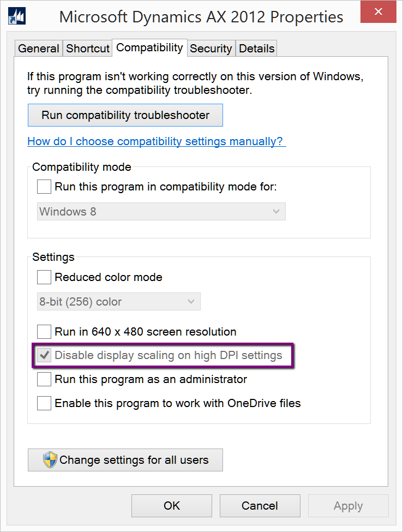
Task: Click Change settings for all users
Action: [x=125, y=460]
